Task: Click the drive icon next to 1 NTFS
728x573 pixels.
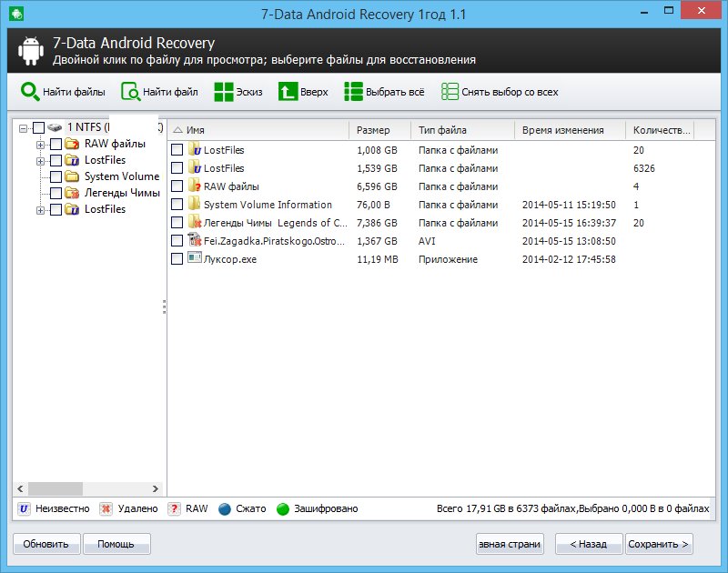Action: pyautogui.click(x=55, y=127)
